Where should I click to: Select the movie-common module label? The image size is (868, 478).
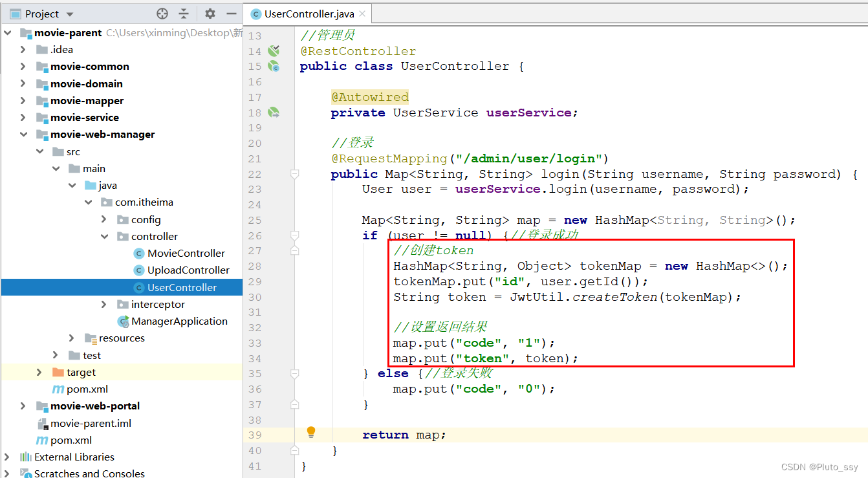(90, 66)
